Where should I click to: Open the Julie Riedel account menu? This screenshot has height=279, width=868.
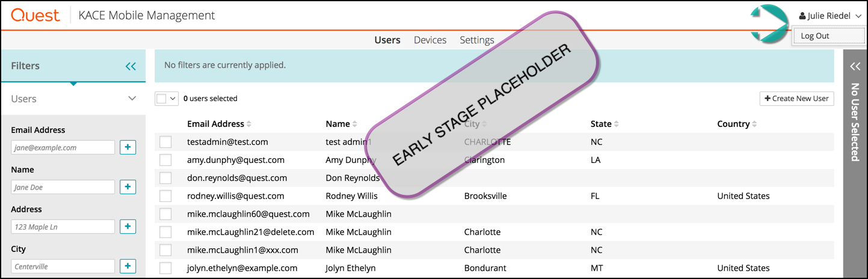831,16
